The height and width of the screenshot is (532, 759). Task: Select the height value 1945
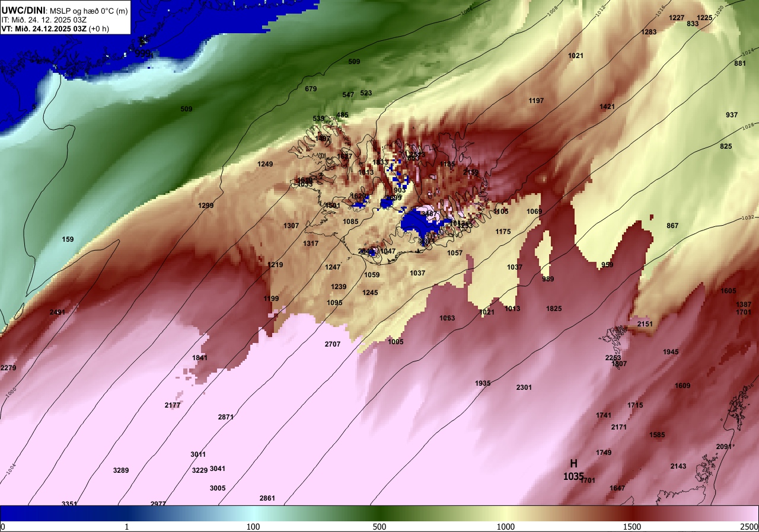(x=671, y=352)
